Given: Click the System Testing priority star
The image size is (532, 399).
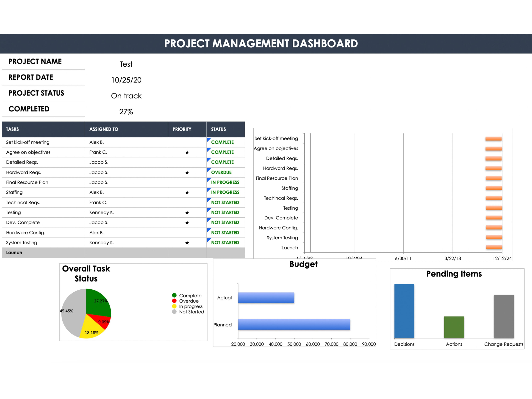Looking at the screenshot, I should coord(187,243).
